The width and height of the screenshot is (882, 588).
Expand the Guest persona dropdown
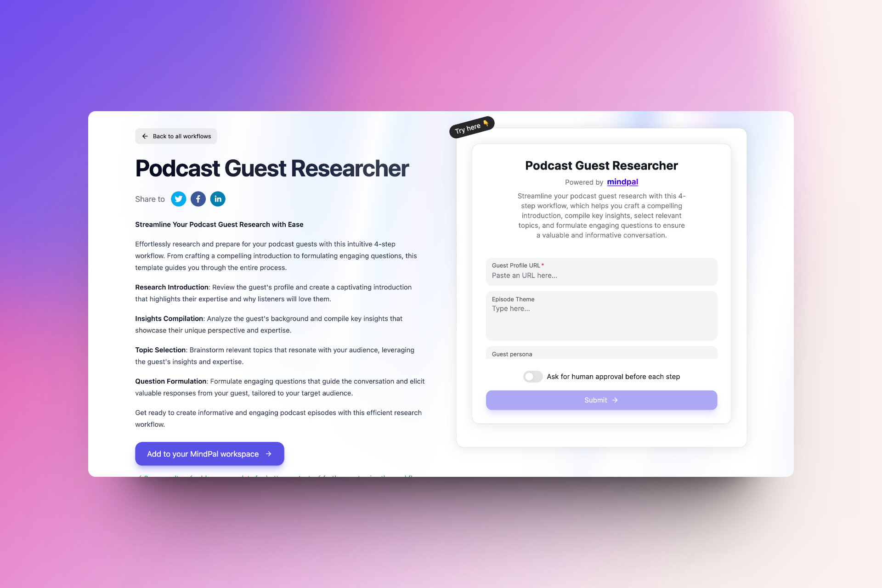[601, 353]
